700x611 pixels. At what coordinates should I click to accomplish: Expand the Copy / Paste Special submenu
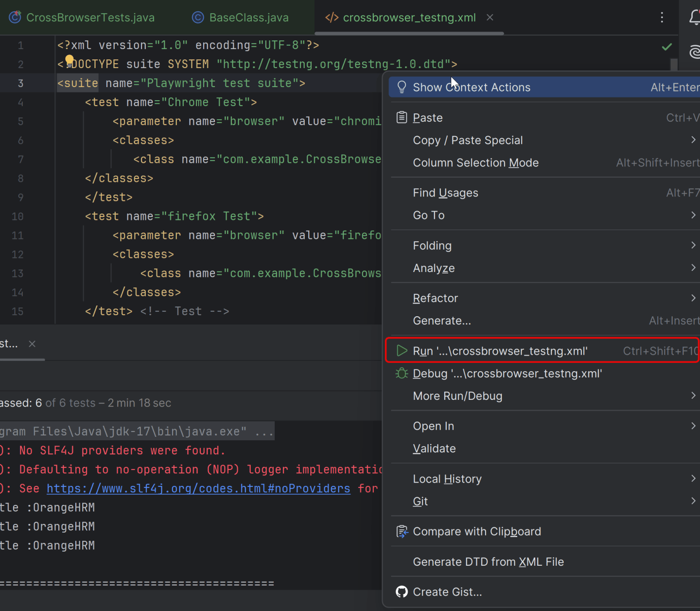pos(693,140)
